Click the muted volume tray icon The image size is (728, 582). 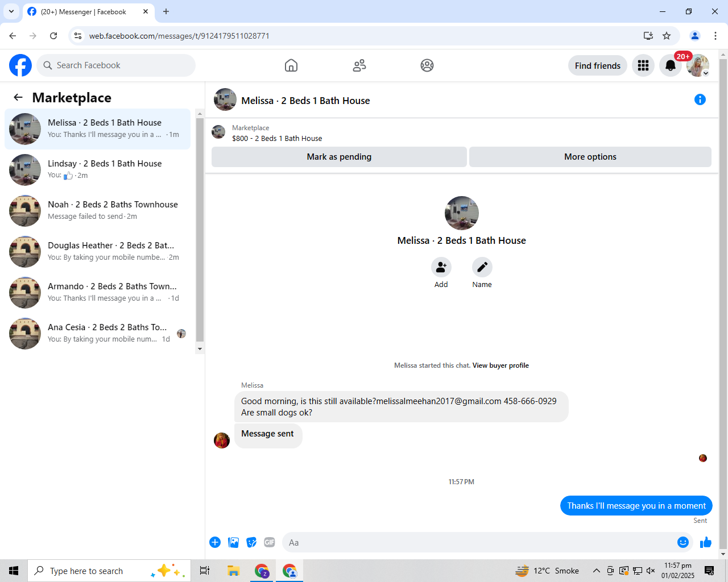tap(651, 571)
